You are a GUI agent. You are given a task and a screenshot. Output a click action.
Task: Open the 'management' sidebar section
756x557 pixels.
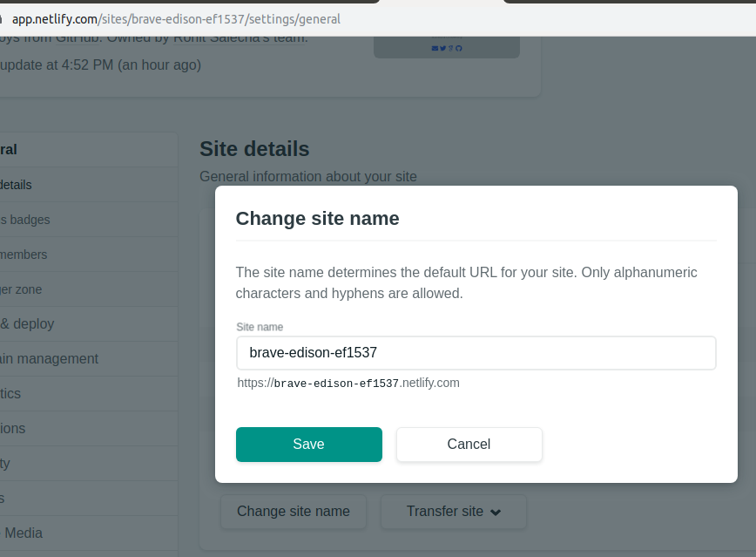click(x=87, y=358)
